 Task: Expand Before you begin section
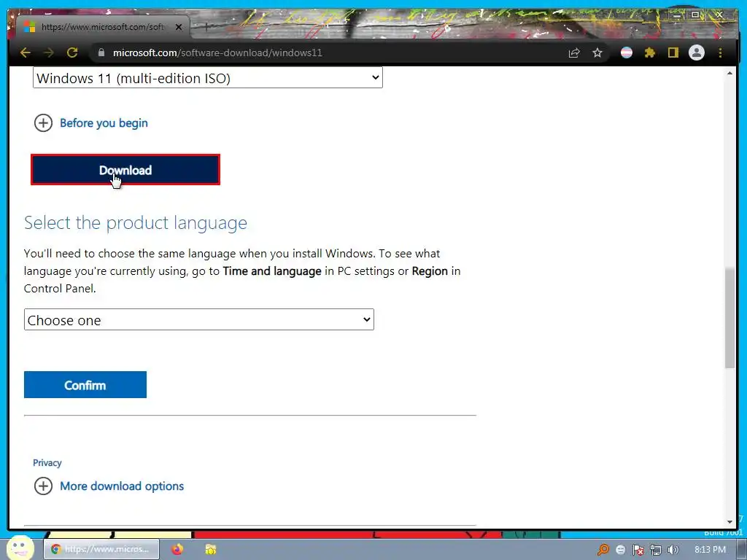[x=43, y=122]
